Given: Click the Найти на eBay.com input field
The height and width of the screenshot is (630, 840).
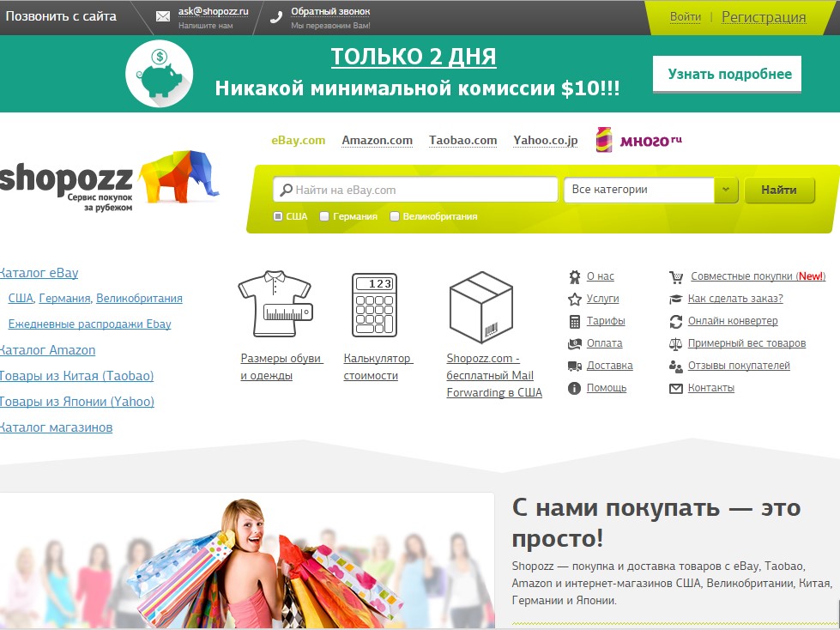Looking at the screenshot, I should tap(415, 190).
